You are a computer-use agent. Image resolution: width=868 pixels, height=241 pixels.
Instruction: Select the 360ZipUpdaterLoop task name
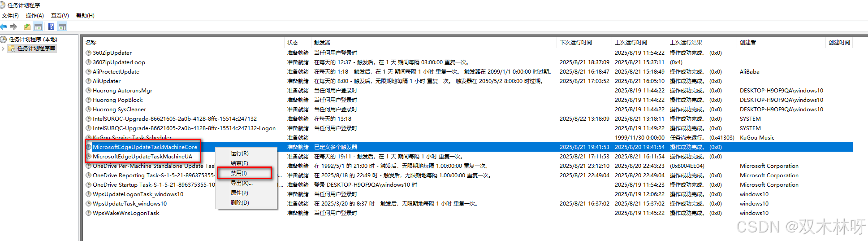pyautogui.click(x=119, y=62)
